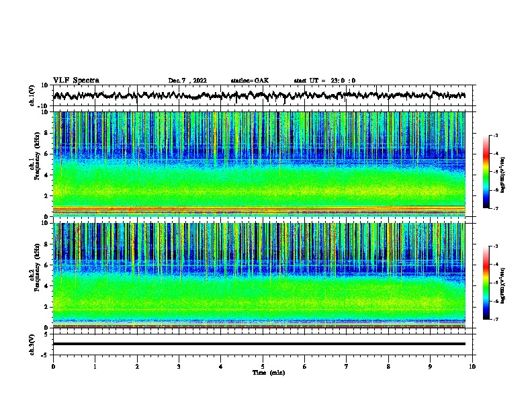Screen dimensions: 532x411
Task: Click the thick black ch.3 voltage line
Action: click(259, 344)
